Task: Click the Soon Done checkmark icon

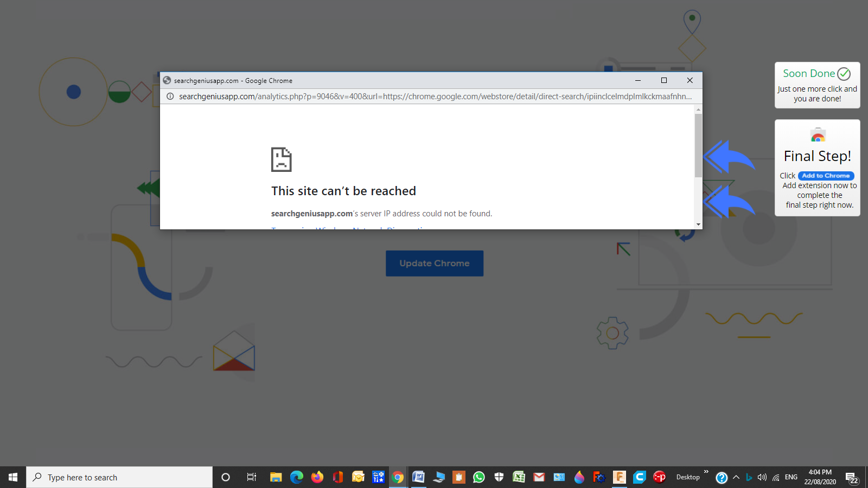Action: [x=844, y=74]
